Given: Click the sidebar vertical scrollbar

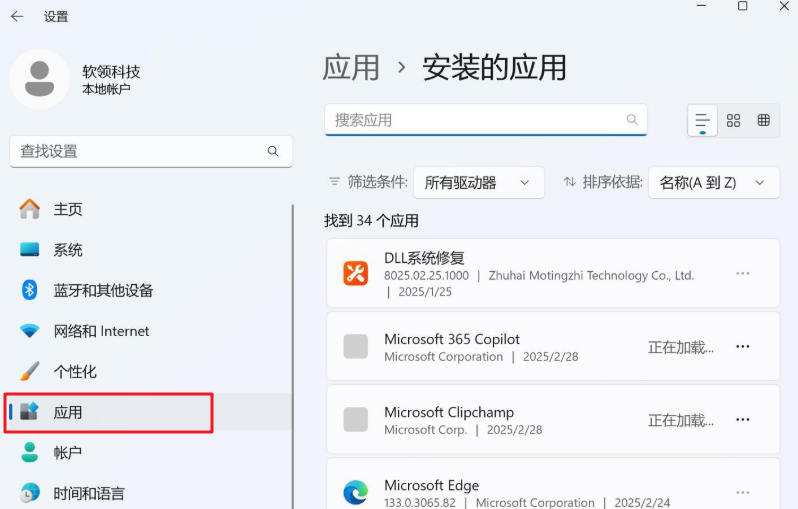Looking at the screenshot, I should 293,356.
